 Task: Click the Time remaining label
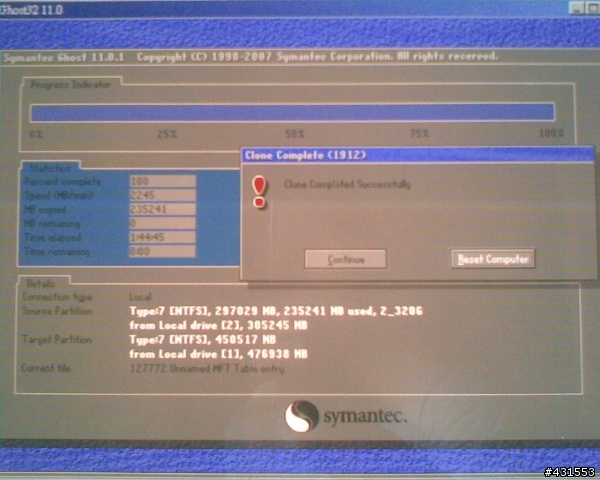pos(57,252)
